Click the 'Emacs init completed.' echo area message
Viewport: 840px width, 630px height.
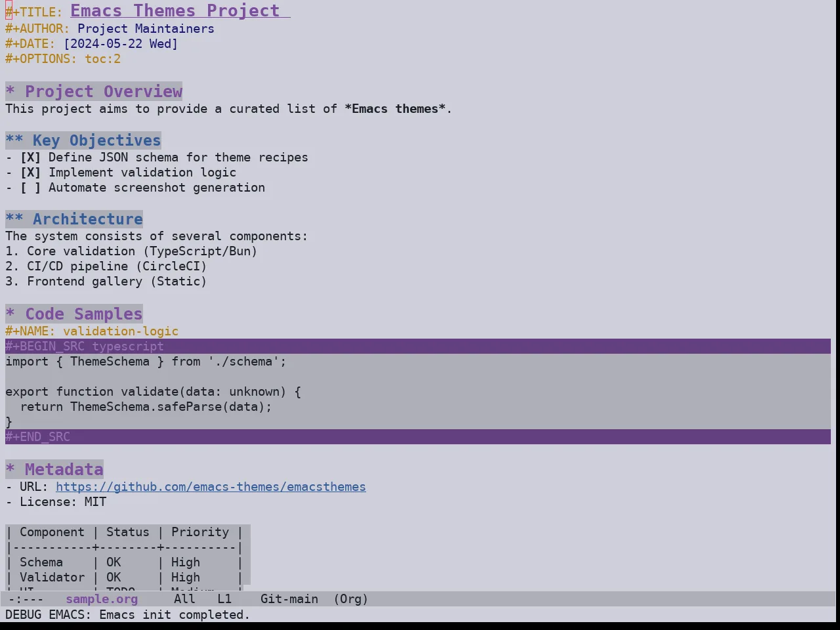(x=175, y=615)
